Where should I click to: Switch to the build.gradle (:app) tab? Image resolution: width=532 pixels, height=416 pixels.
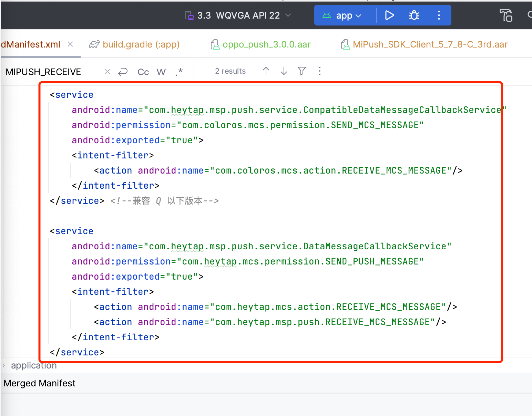(x=134, y=44)
